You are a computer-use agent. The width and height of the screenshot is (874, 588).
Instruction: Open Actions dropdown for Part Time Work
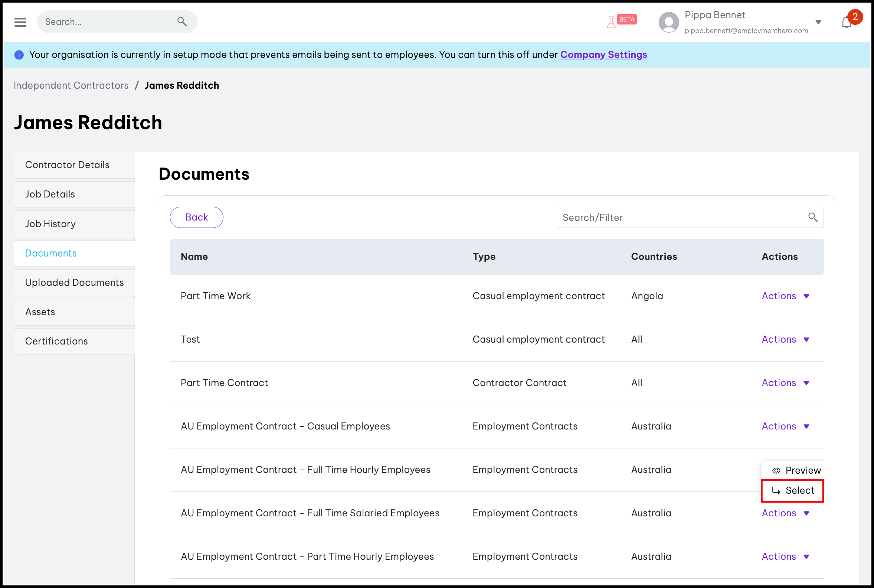pyautogui.click(x=786, y=296)
